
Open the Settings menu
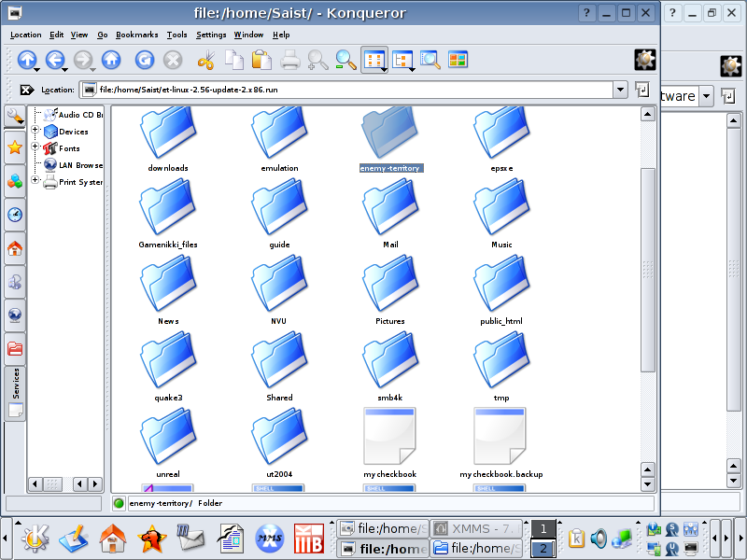tap(211, 35)
